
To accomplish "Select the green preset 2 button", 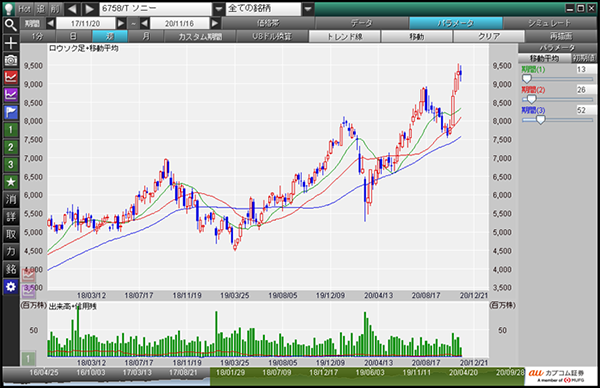I will pyautogui.click(x=11, y=147).
